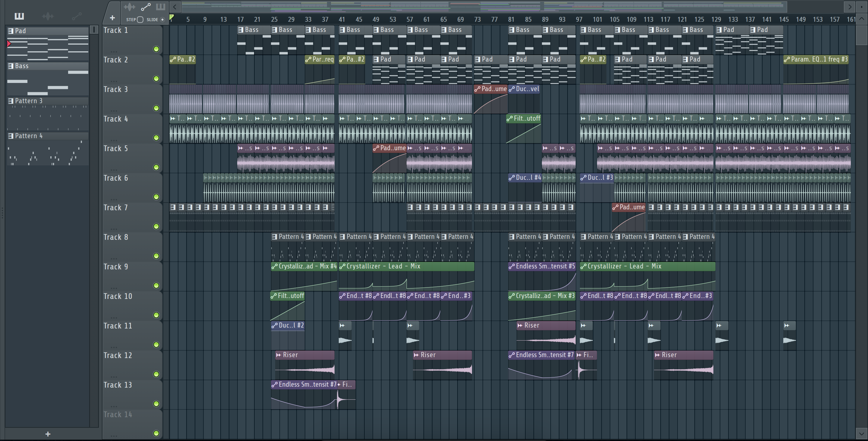Select the audio clip filter icon in picker
The width and height of the screenshot is (868, 441).
[48, 16]
